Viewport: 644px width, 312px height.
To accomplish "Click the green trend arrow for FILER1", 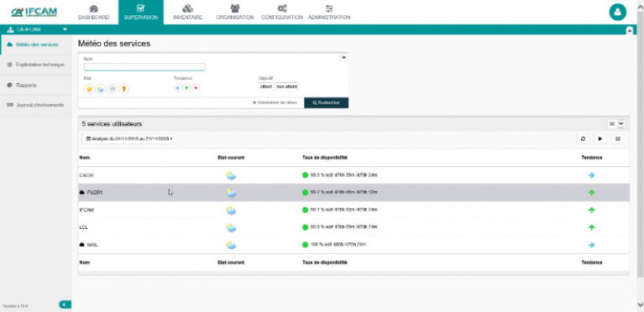I will [x=591, y=193].
